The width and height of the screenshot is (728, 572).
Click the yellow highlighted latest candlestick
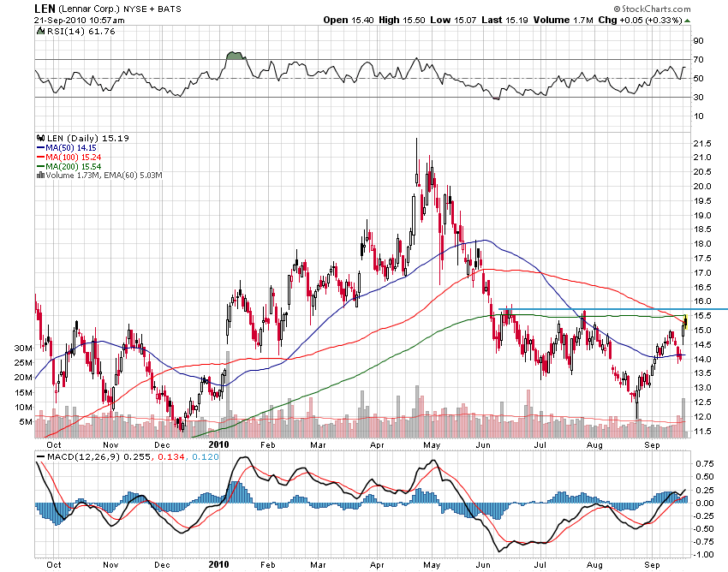pyautogui.click(x=685, y=321)
